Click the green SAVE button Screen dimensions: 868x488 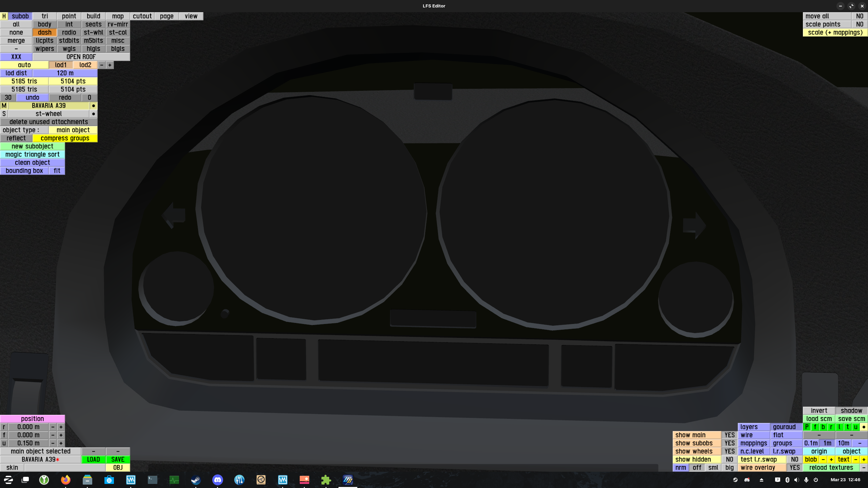[118, 460]
